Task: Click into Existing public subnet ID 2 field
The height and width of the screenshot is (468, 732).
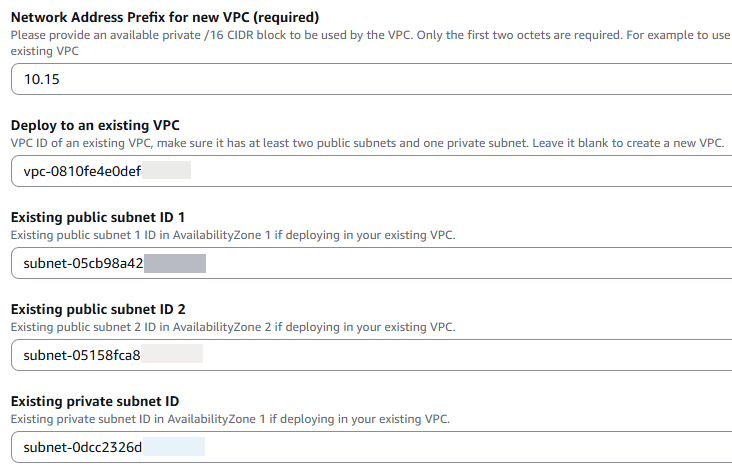Action: (450, 354)
